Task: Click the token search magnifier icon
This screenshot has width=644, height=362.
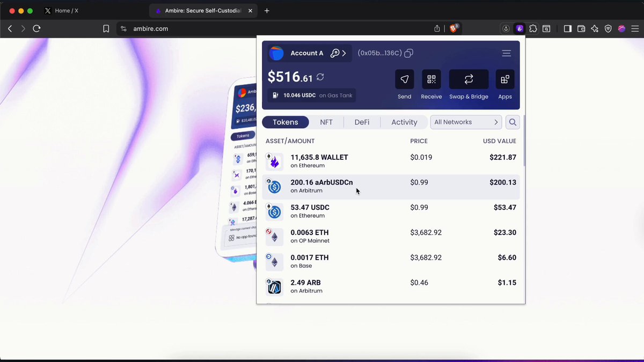Action: [x=513, y=122]
